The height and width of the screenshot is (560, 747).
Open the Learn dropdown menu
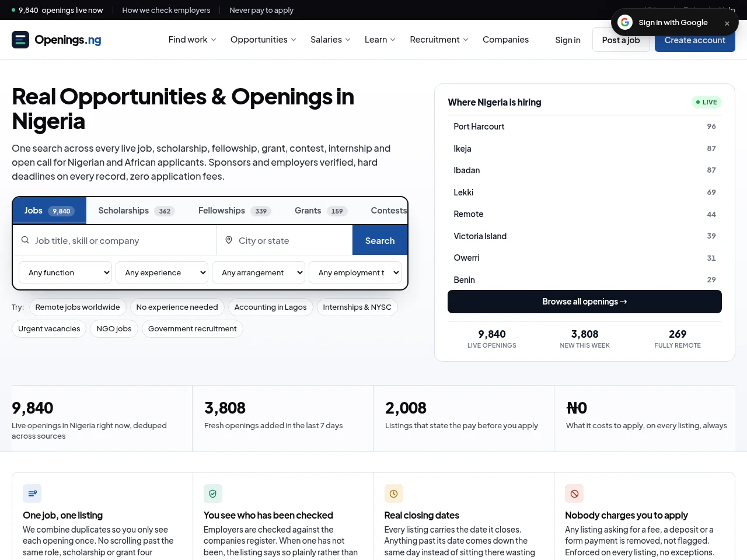[380, 40]
